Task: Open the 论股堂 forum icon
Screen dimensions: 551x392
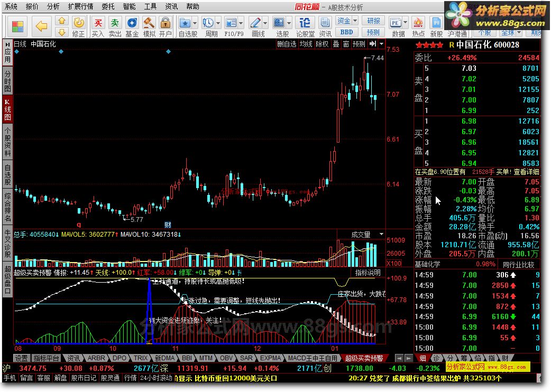Action: coord(305,23)
